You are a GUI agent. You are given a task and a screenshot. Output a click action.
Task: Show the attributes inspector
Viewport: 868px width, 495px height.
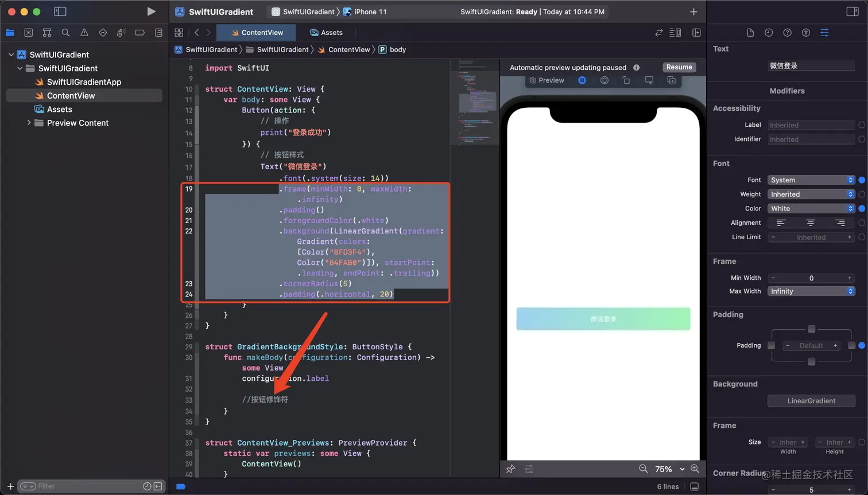click(x=824, y=33)
